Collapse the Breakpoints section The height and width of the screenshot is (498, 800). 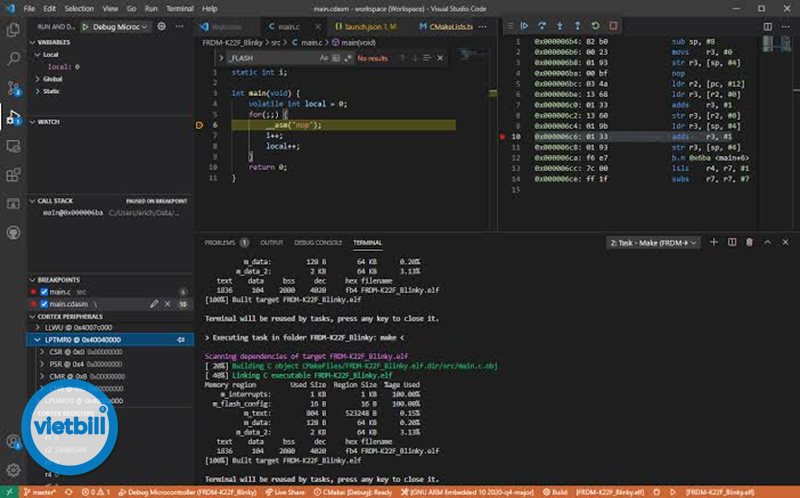(33, 280)
